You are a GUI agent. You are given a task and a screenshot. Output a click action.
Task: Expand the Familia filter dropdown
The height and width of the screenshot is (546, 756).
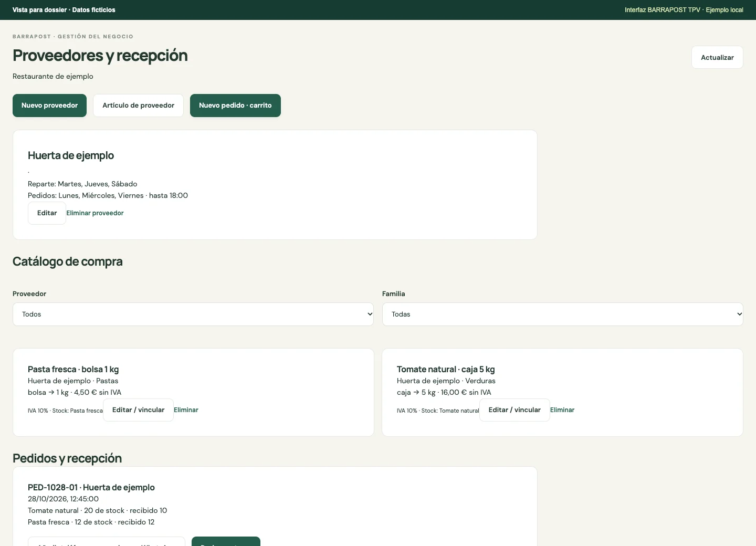(563, 314)
